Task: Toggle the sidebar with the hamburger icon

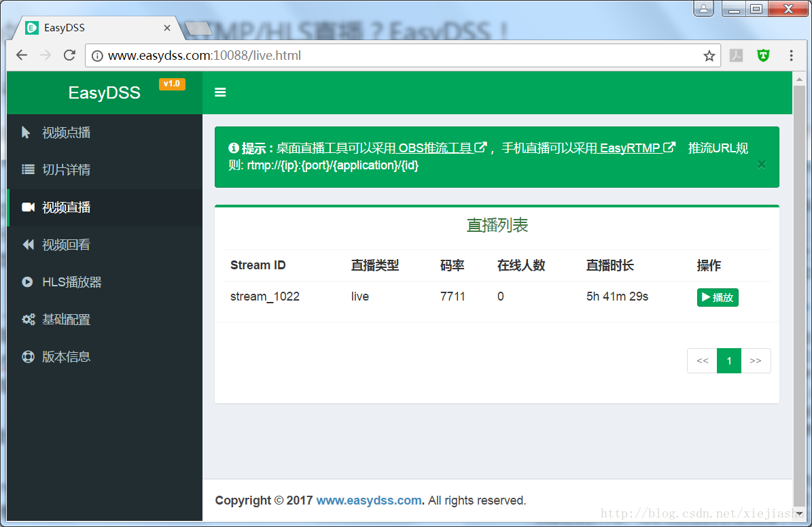Action: tap(220, 92)
